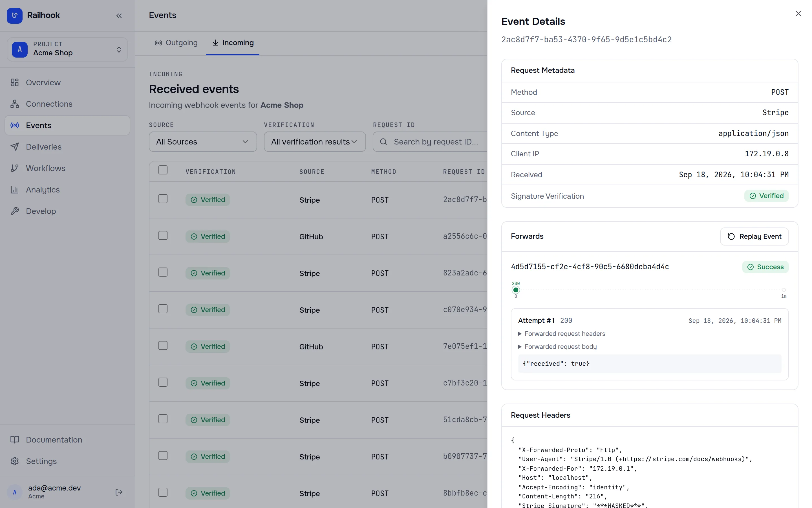Click the Develop wrench icon
The width and height of the screenshot is (812, 508).
pos(14,211)
